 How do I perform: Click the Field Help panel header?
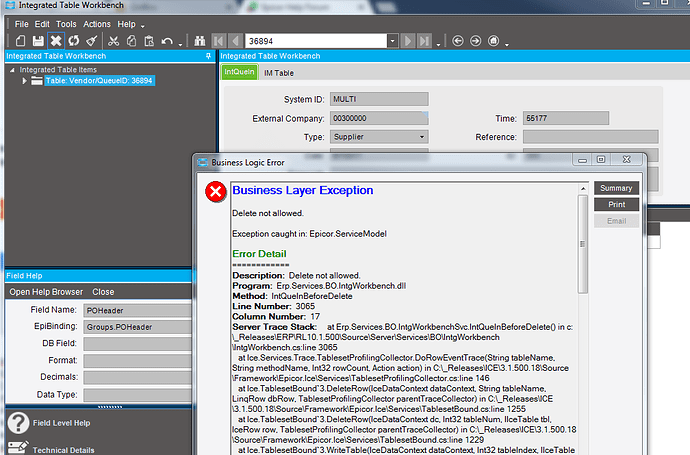coord(99,275)
